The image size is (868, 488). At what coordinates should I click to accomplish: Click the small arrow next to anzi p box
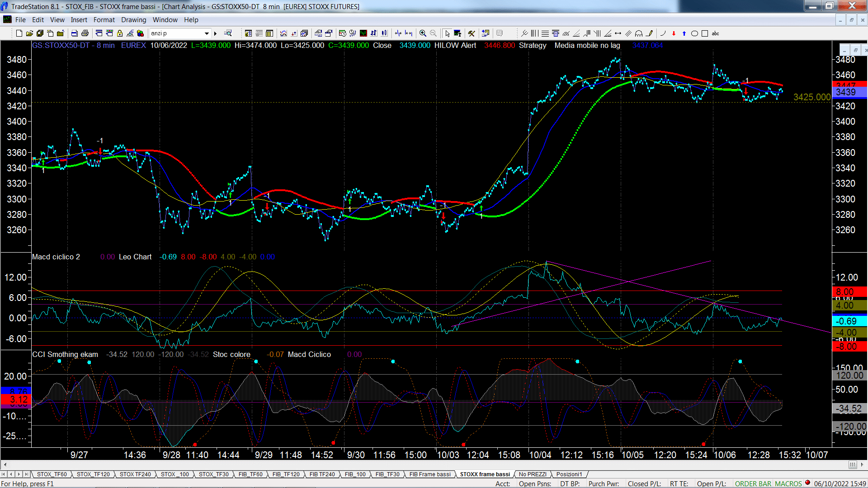[x=215, y=33]
